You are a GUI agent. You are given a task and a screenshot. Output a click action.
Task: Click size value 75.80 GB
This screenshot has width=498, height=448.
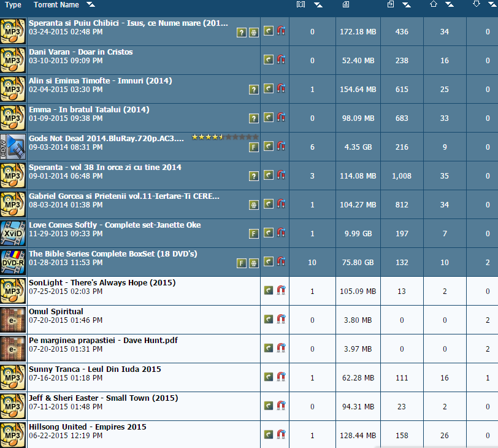pyautogui.click(x=358, y=263)
